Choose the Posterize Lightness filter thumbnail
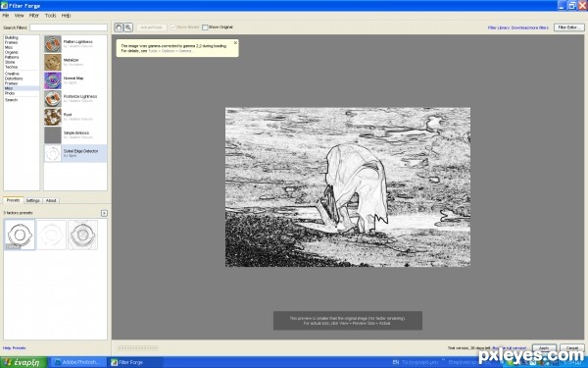This screenshot has width=588, height=368. pyautogui.click(x=53, y=99)
